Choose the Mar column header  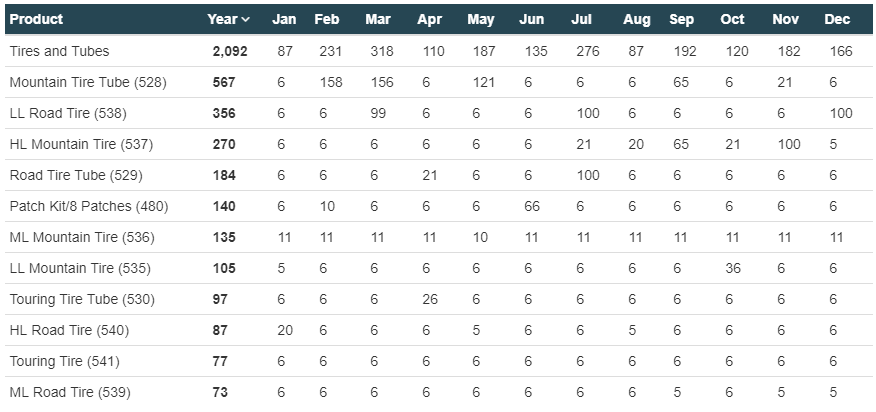point(378,19)
